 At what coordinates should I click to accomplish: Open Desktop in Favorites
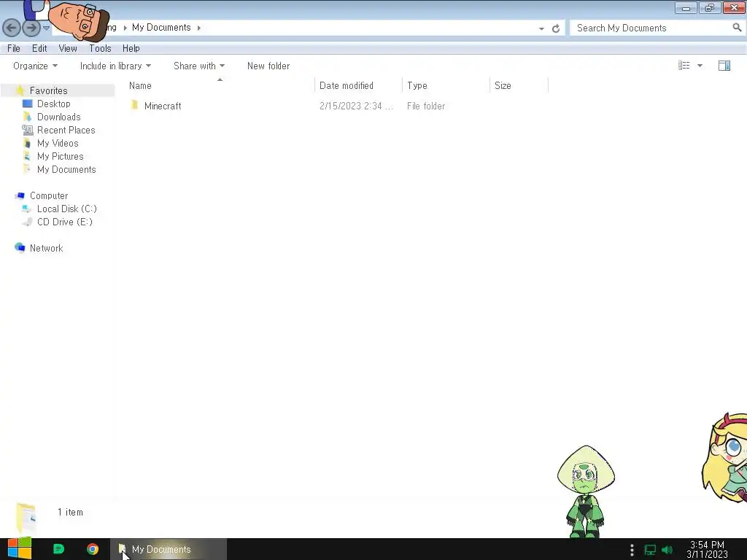(54, 104)
